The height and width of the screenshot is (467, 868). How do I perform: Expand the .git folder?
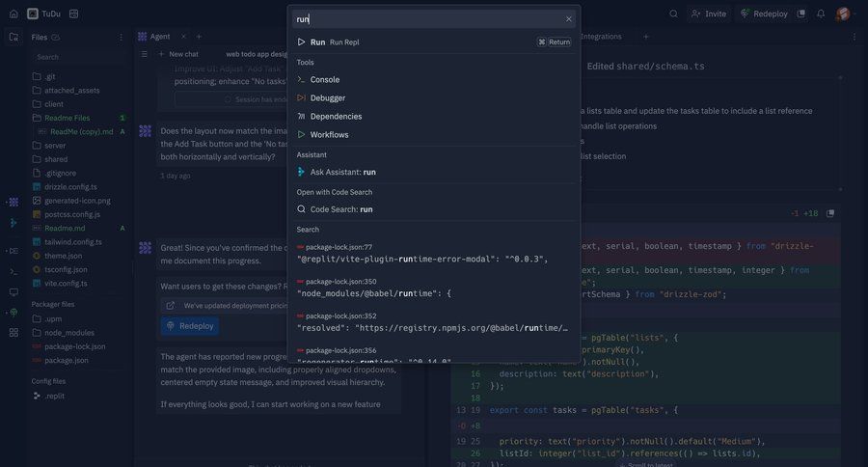77,76
